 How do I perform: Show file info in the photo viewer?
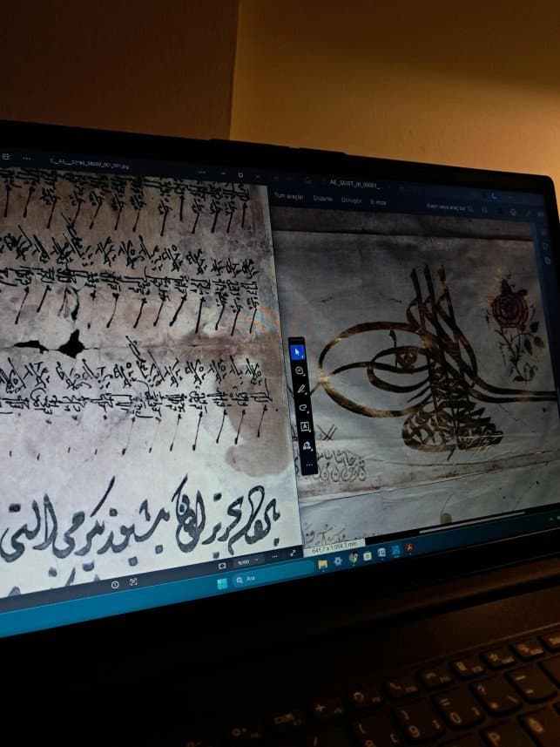pos(115,585)
